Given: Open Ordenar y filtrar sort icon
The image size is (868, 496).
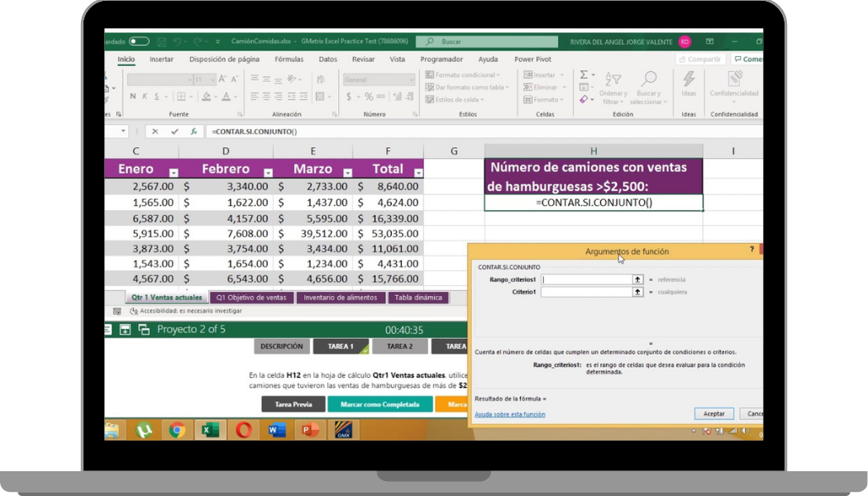Looking at the screenshot, I should [x=613, y=79].
